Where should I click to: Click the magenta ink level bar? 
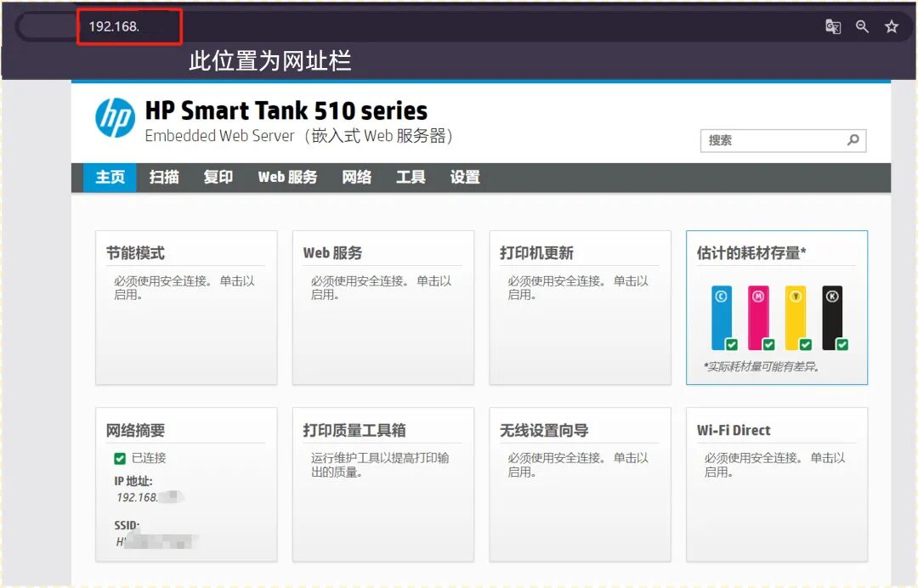tap(758, 318)
